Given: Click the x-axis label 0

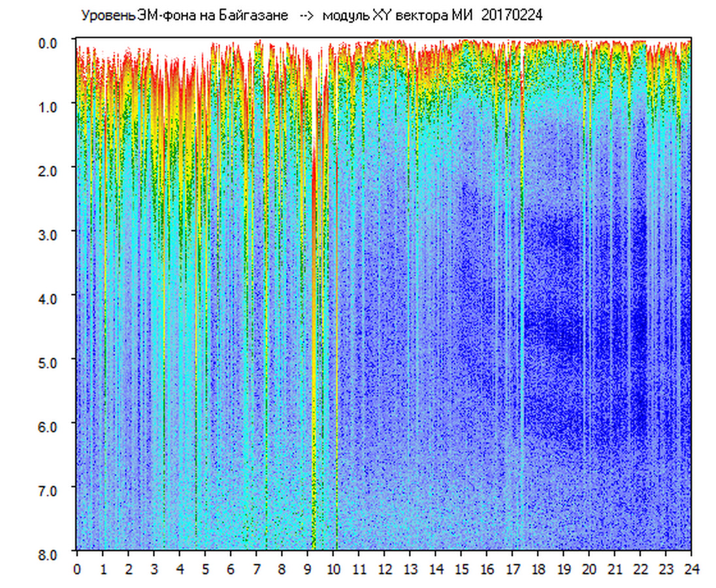Looking at the screenshot, I should pos(77,569).
